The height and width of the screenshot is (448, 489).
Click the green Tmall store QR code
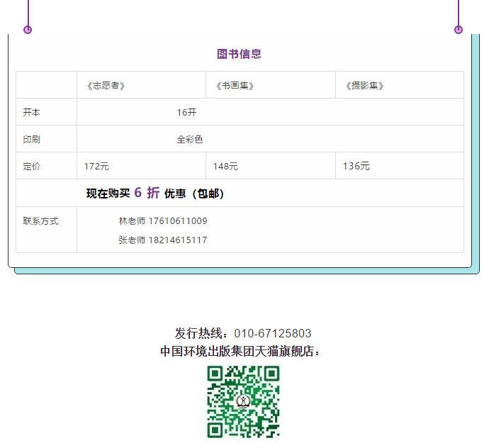point(244,402)
